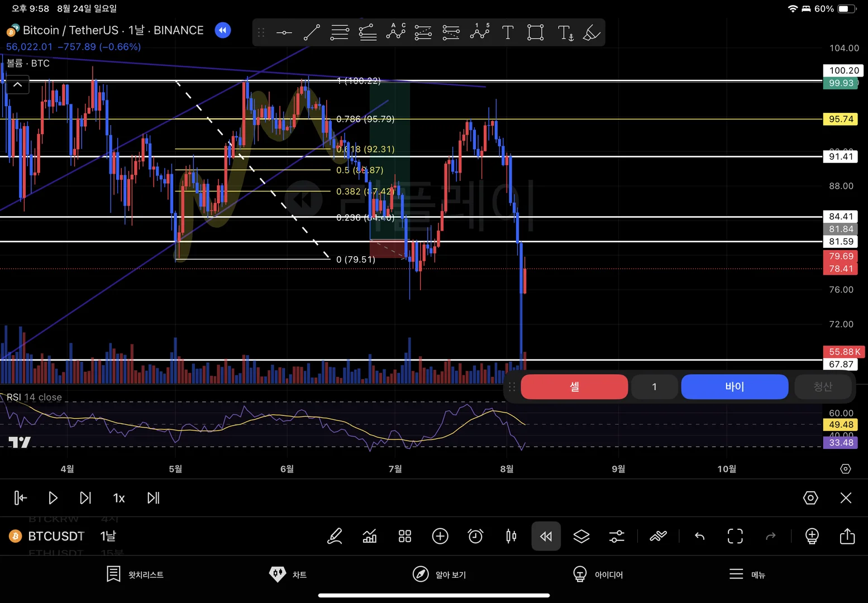Image resolution: width=868 pixels, height=603 pixels.
Task: Jump replay to real-time
Action: tap(153, 497)
